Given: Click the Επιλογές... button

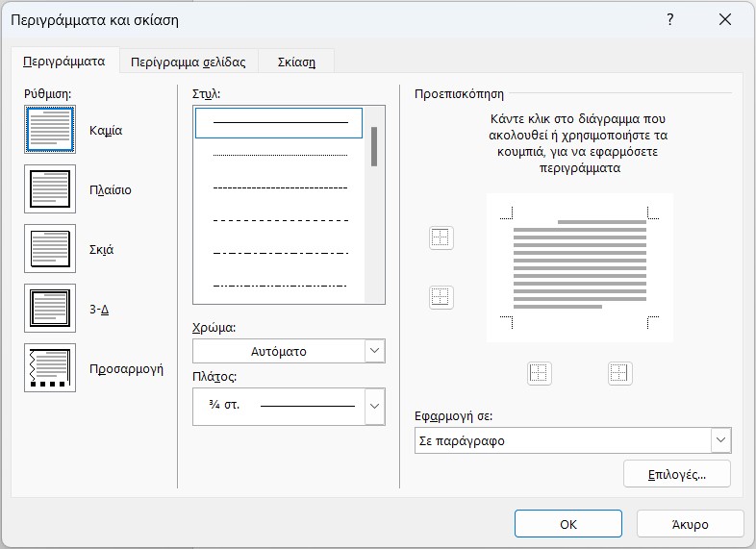Looking at the screenshot, I should pos(677,474).
